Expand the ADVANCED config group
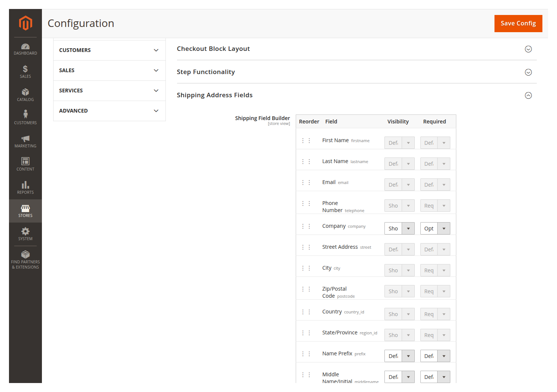 (109, 111)
